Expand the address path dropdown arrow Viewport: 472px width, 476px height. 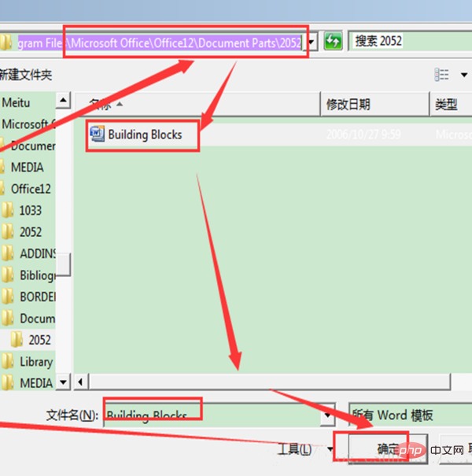pyautogui.click(x=313, y=41)
